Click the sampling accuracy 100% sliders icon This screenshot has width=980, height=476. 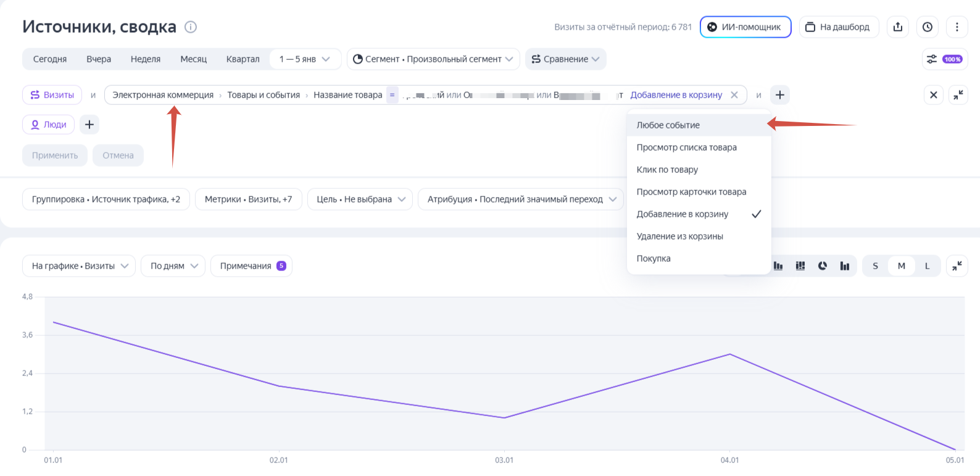pyautogui.click(x=944, y=59)
